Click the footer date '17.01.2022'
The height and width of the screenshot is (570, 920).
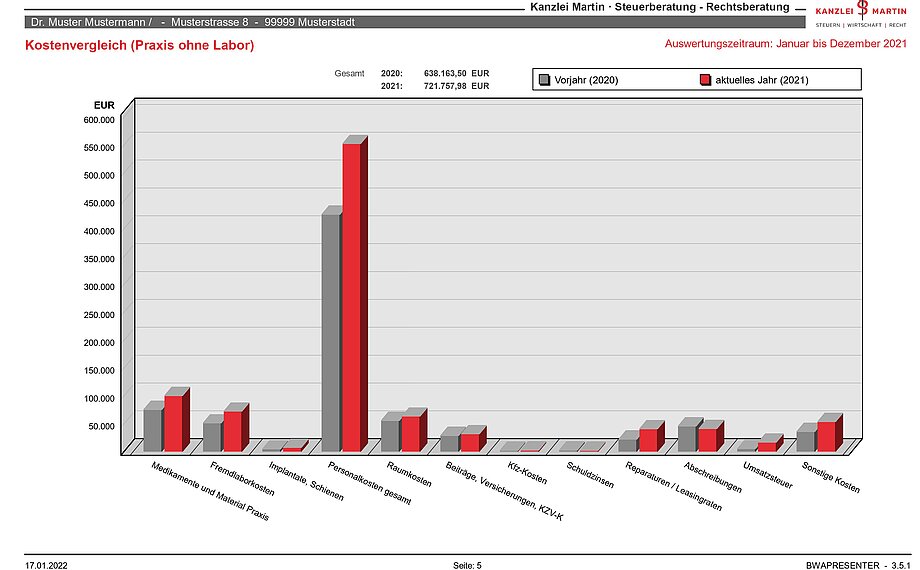tap(46, 565)
